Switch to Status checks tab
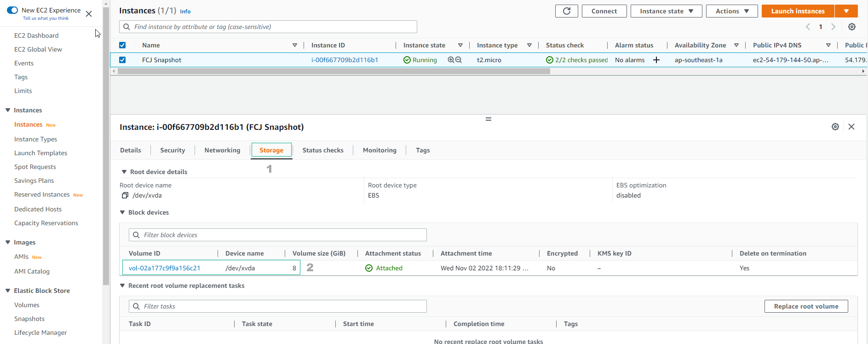The height and width of the screenshot is (344, 868). click(323, 150)
